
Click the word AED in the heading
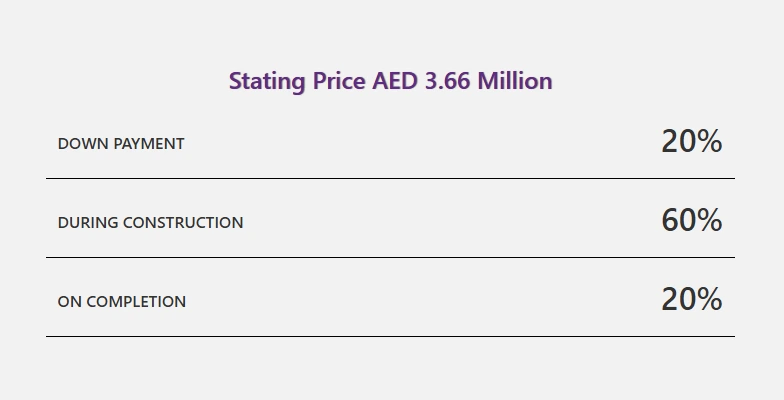click(x=394, y=81)
